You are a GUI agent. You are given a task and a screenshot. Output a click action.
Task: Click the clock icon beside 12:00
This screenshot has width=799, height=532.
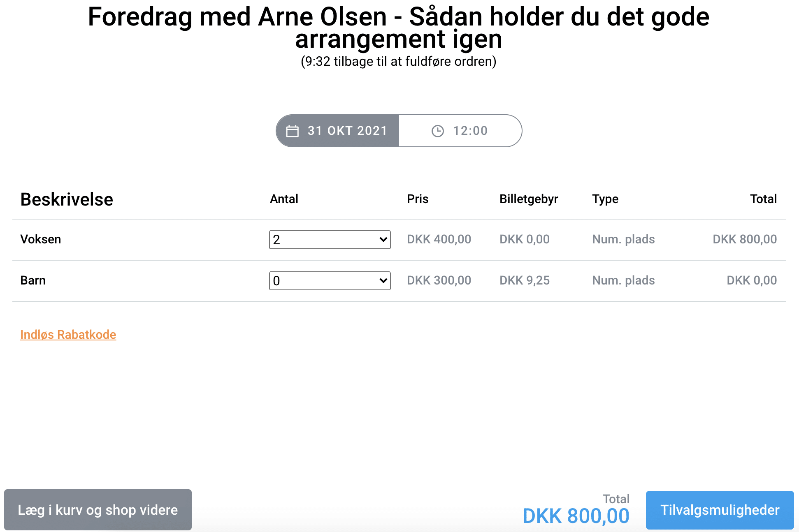click(438, 131)
